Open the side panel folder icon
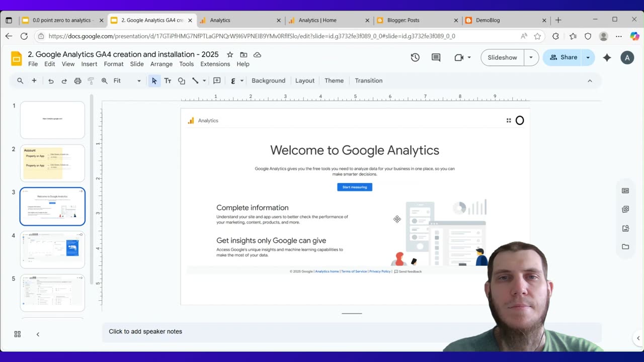644x362 pixels. (x=625, y=246)
